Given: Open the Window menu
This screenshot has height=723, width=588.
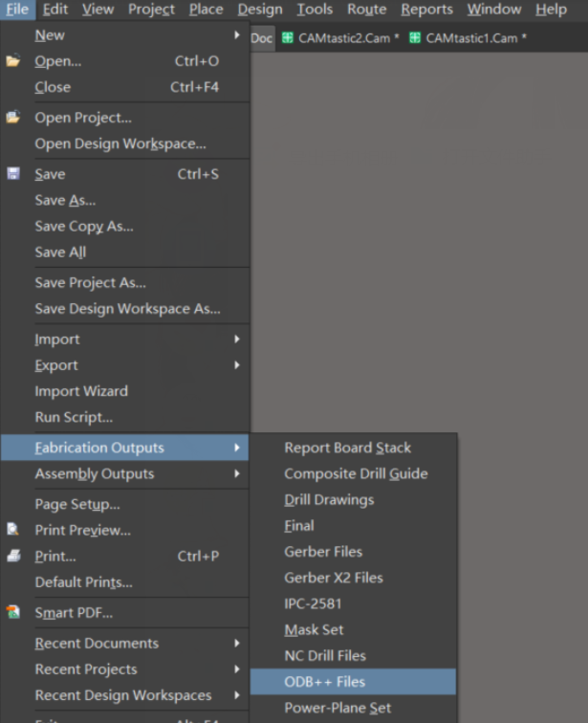Looking at the screenshot, I should coord(494,10).
